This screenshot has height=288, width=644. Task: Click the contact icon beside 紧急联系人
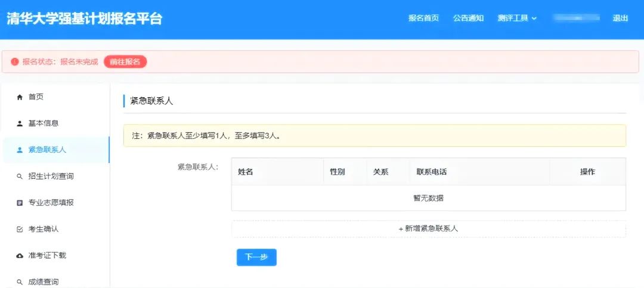click(x=20, y=150)
